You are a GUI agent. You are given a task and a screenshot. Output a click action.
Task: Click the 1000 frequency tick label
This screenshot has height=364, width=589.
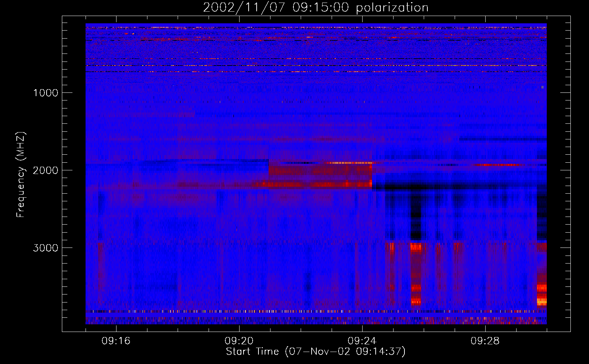click(x=46, y=93)
